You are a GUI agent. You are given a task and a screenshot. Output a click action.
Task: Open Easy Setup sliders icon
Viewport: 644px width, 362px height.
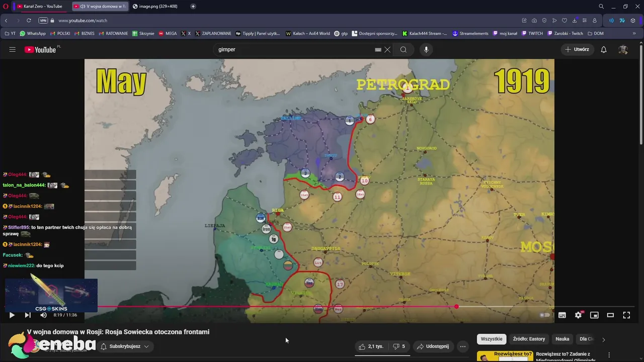point(585,21)
